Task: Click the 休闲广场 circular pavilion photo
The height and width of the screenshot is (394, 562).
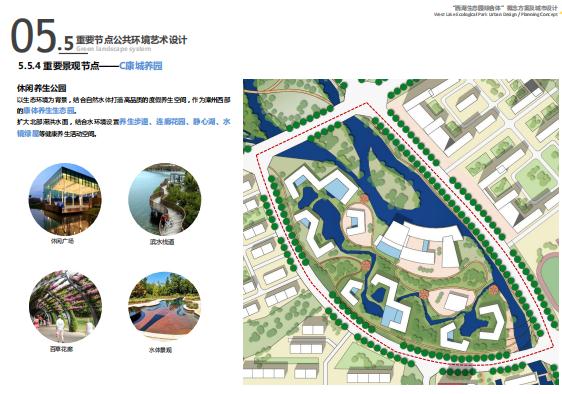Action: 65,200
